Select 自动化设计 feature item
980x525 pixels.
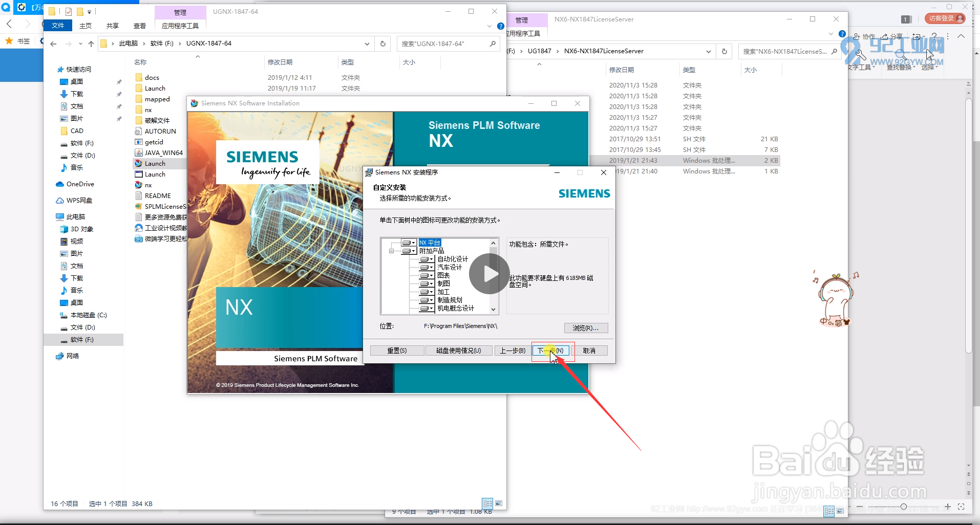coord(453,259)
